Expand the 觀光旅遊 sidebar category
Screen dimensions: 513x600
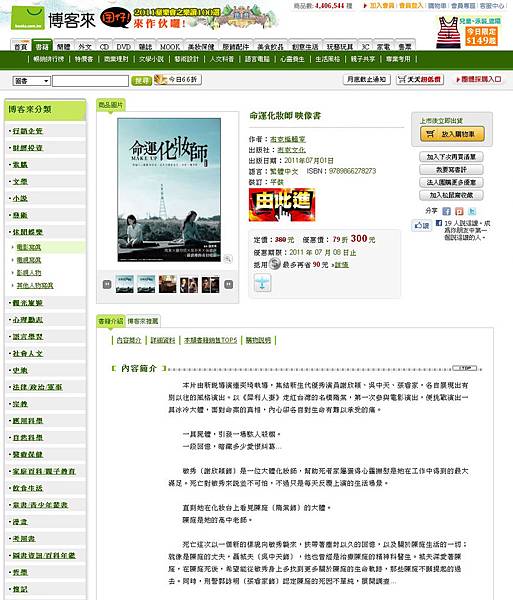tap(28, 303)
